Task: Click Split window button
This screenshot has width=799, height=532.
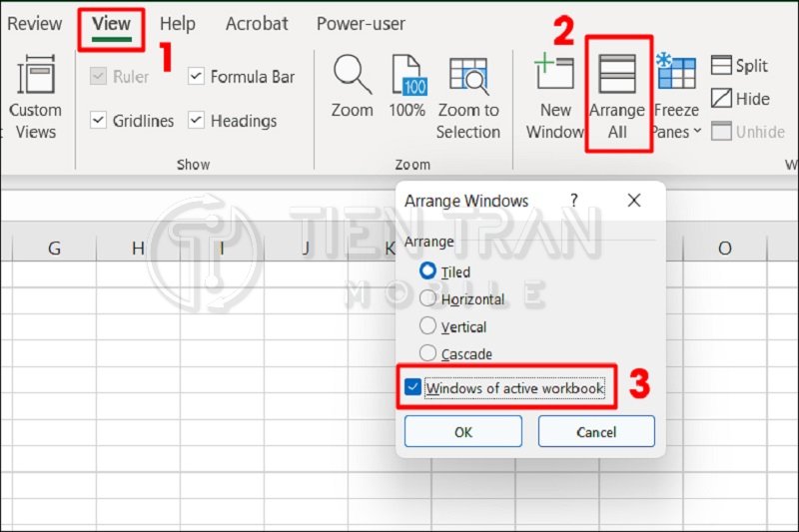Action: point(739,66)
